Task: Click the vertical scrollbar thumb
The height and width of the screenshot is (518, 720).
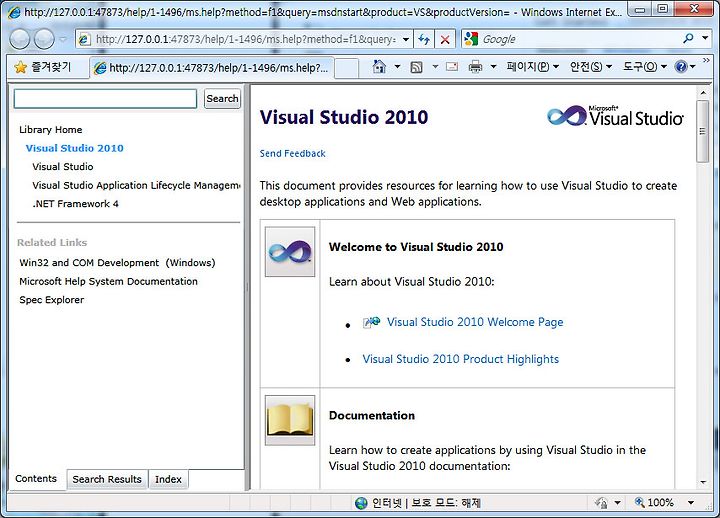Action: tap(703, 131)
